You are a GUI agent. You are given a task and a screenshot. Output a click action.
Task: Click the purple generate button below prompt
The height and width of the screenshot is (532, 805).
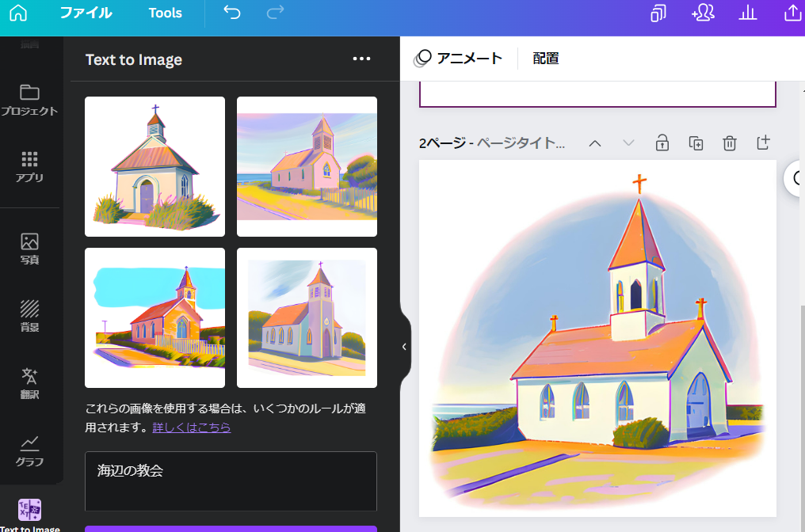pyautogui.click(x=231, y=529)
